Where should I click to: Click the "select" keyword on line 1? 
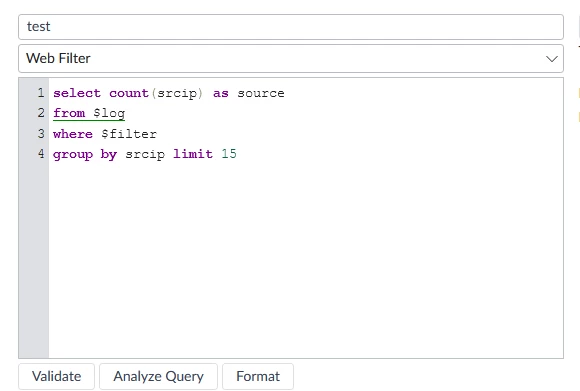click(77, 93)
